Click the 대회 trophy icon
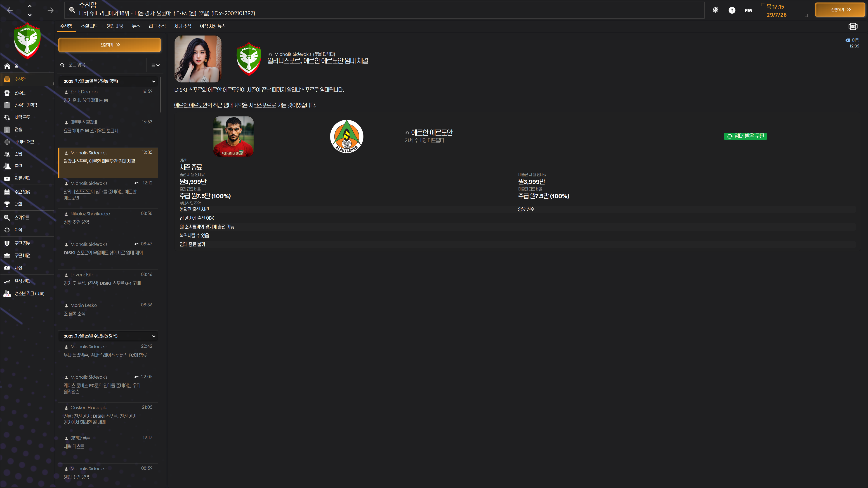This screenshot has height=488, width=868. (x=7, y=204)
